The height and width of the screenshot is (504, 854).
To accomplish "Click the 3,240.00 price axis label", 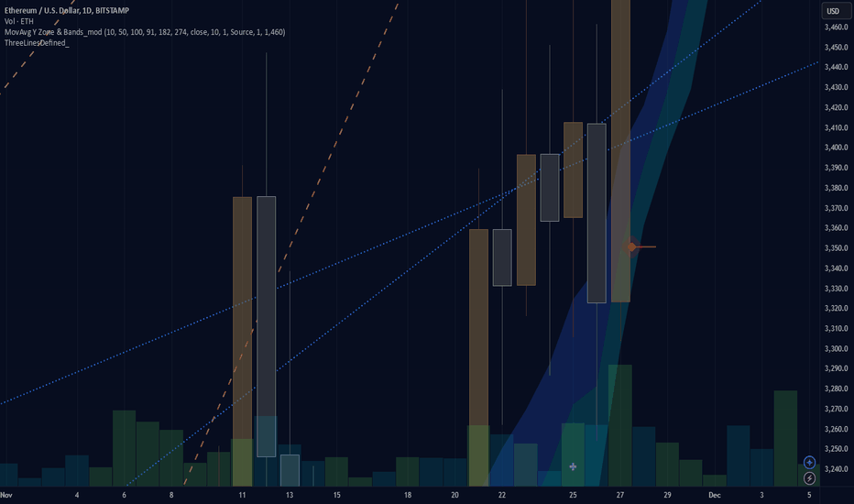I will point(836,468).
